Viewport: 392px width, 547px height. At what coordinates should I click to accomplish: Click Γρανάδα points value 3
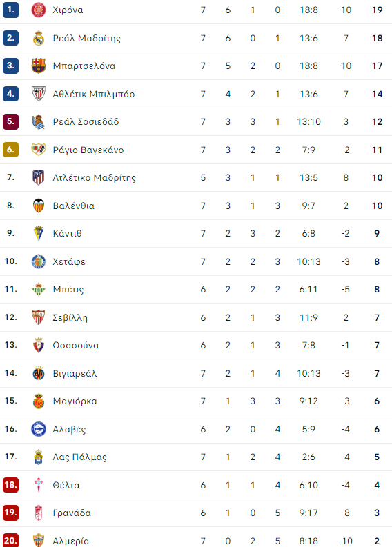tap(377, 513)
